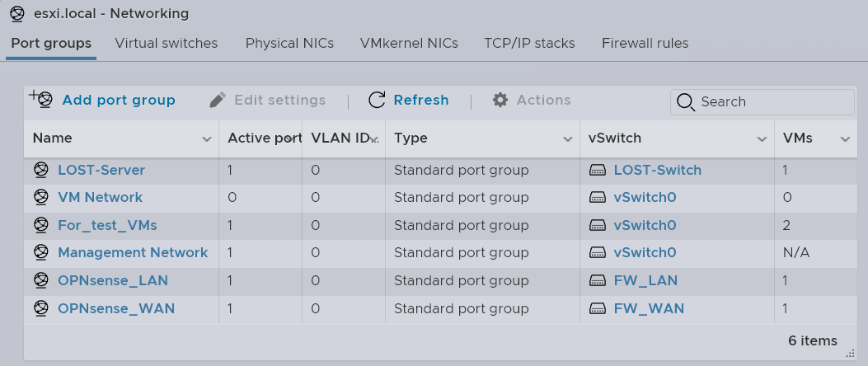Click the OPNsense_WAN port group icon

click(41, 309)
